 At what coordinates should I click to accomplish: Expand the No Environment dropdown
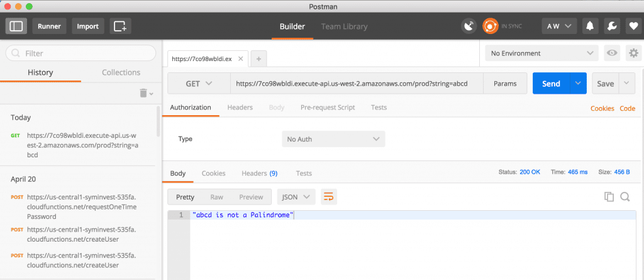click(541, 53)
